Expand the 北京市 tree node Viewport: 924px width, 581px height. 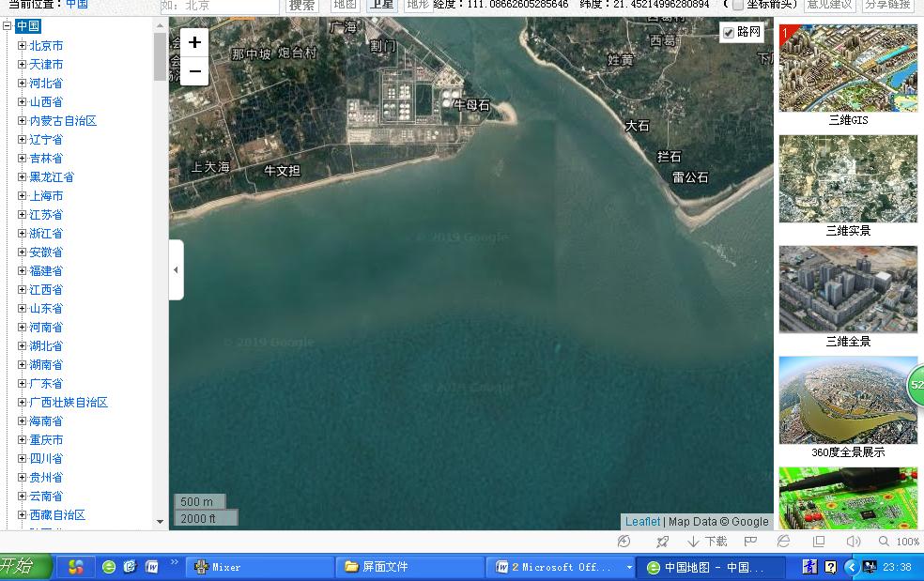(x=22, y=45)
